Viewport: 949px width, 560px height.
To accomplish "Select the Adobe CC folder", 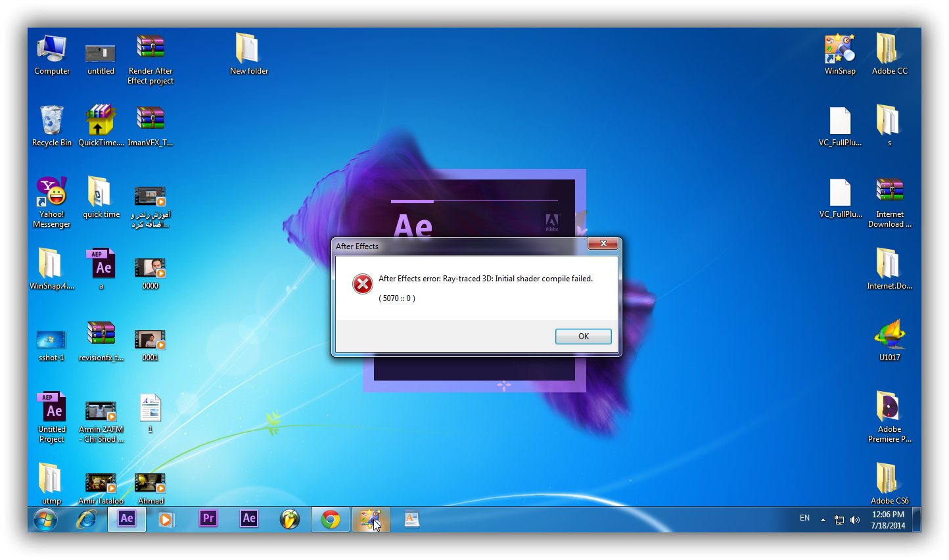I will point(889,54).
